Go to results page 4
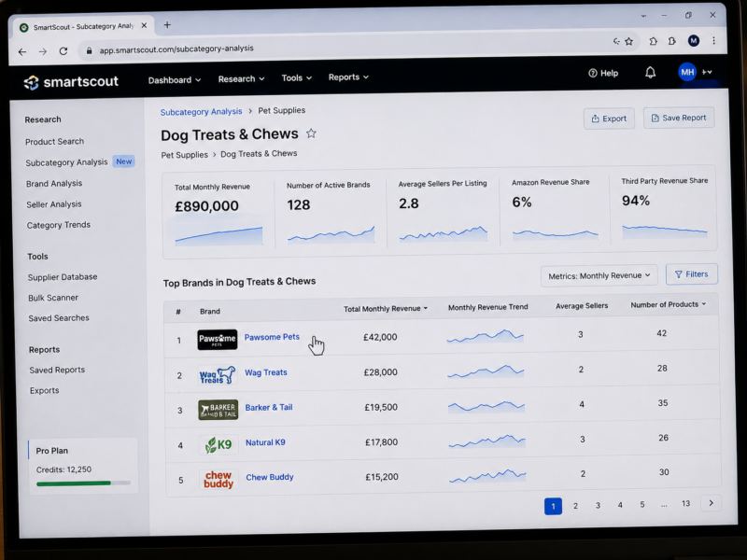Viewport: 747px width, 560px height. [x=620, y=505]
